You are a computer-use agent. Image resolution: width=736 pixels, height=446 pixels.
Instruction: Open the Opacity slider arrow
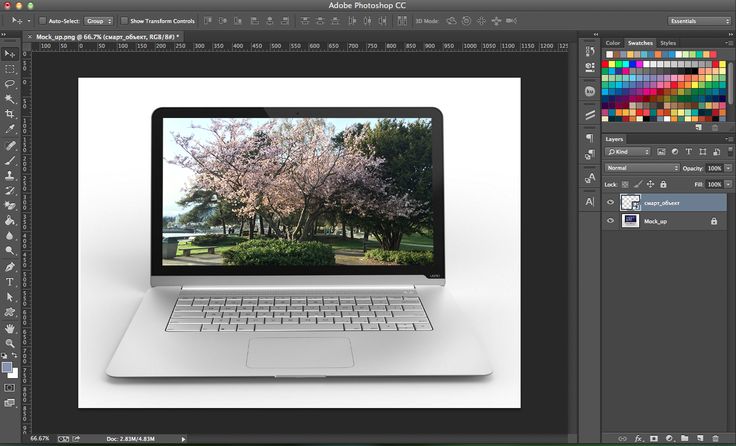728,168
